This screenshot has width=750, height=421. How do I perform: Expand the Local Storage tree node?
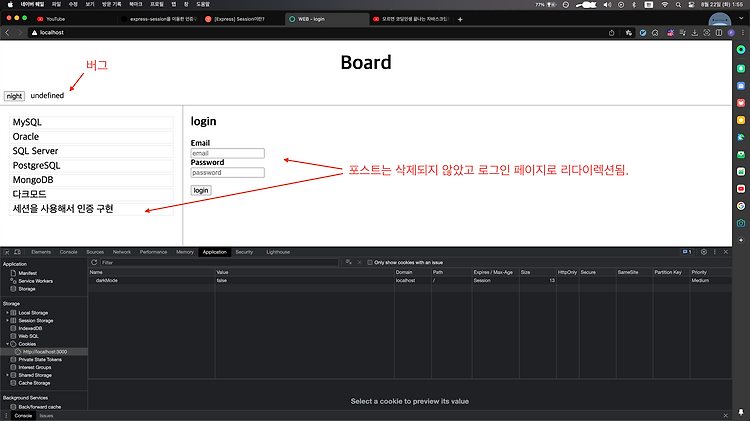click(x=7, y=313)
